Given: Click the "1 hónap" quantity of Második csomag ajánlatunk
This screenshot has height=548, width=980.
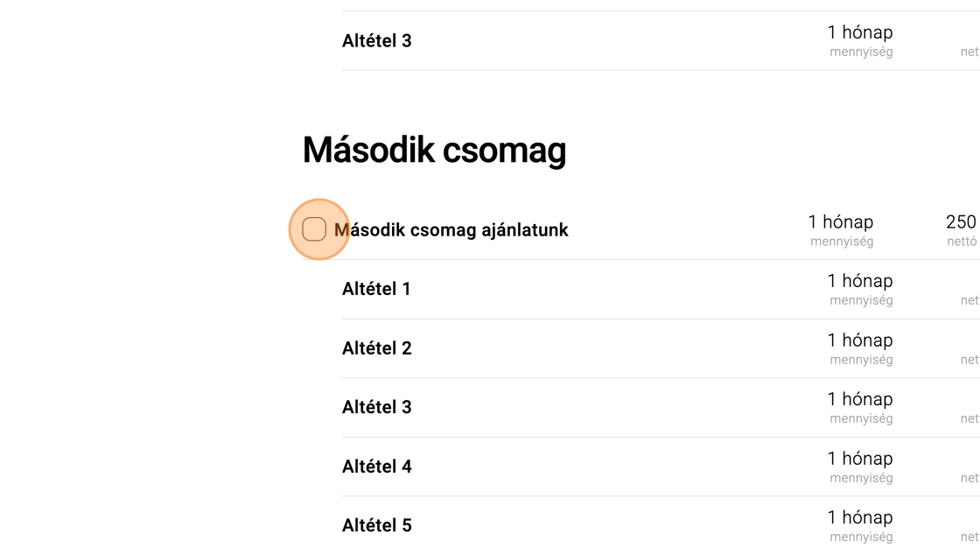Looking at the screenshot, I should click(x=840, y=222).
